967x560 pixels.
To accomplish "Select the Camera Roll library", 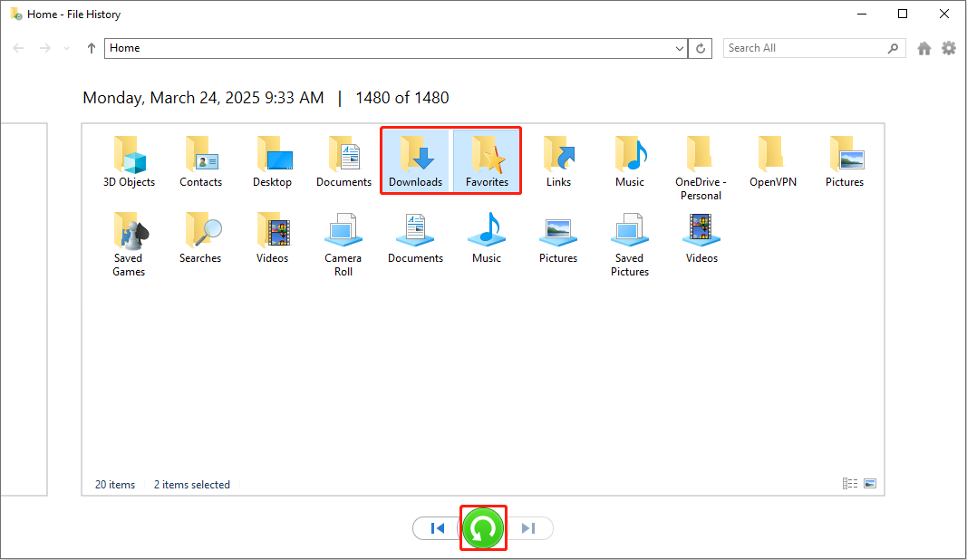I will pos(343,243).
